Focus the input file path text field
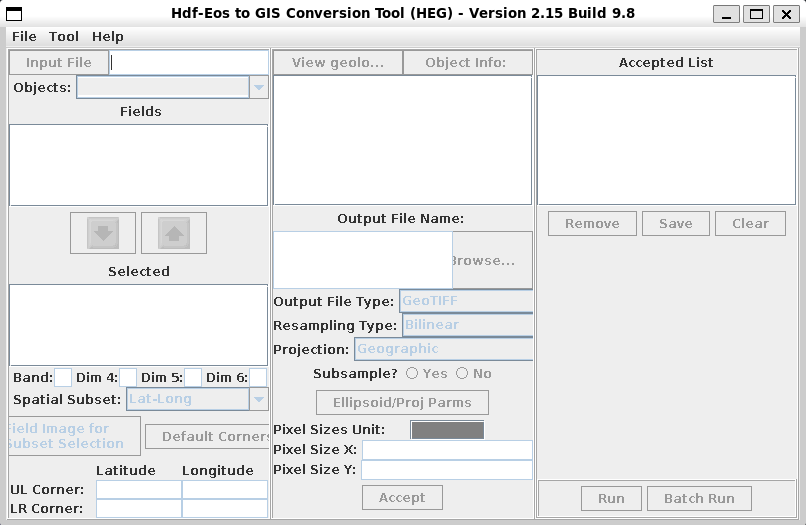The image size is (806, 525). (x=189, y=62)
